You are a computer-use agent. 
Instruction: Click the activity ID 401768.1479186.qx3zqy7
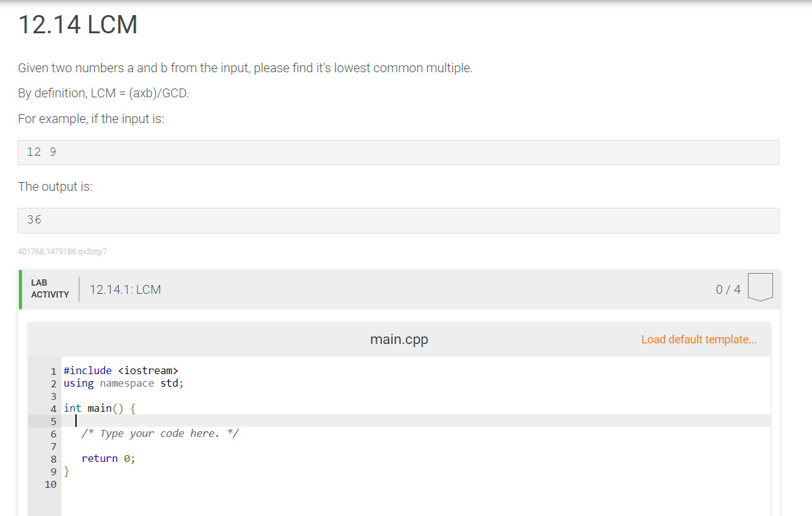[x=62, y=251]
